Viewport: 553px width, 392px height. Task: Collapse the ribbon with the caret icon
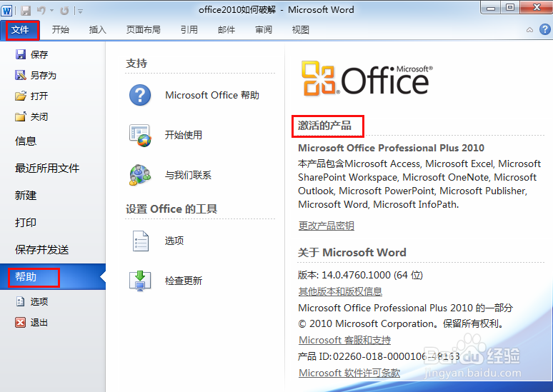tap(529, 30)
